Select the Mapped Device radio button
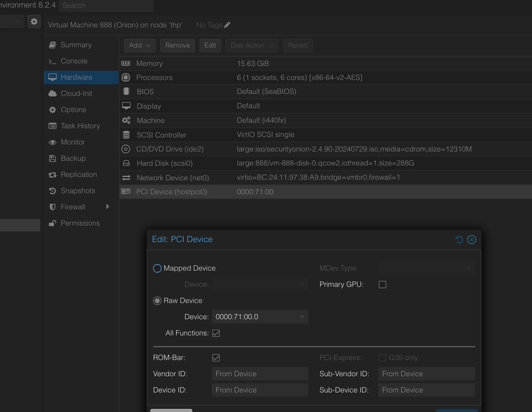The height and width of the screenshot is (412, 532). [x=157, y=268]
